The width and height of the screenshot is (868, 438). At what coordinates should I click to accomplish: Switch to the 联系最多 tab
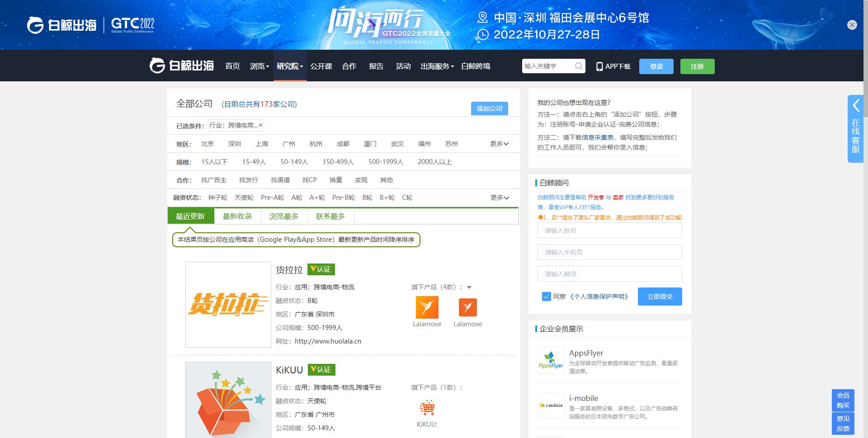331,216
